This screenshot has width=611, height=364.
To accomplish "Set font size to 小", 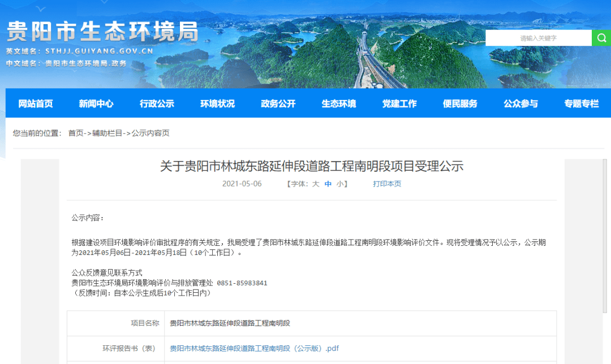I will pyautogui.click(x=340, y=184).
